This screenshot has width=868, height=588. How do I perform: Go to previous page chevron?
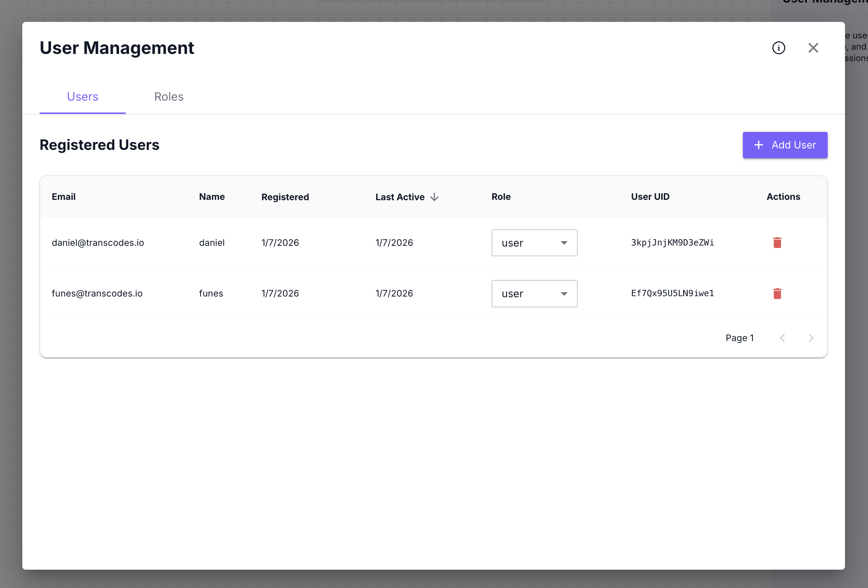tap(782, 338)
